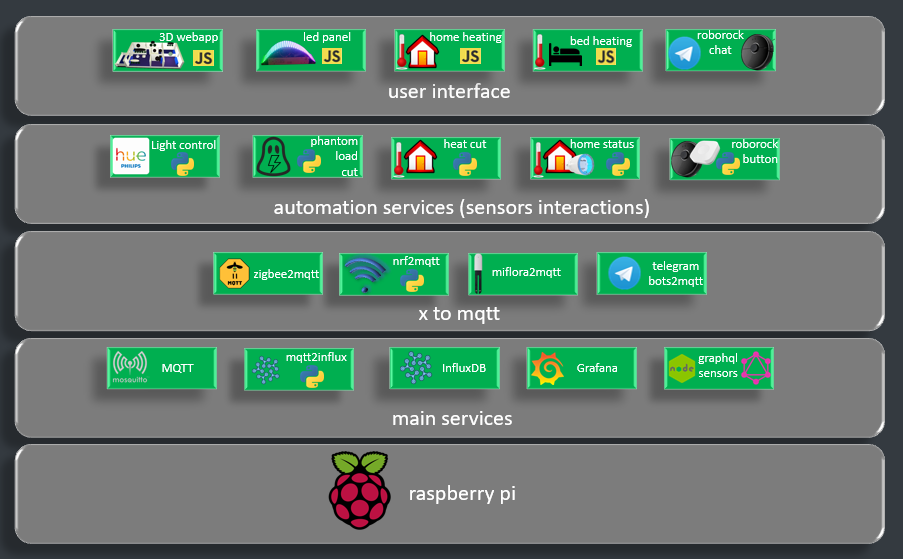Click the Python logo in home status
The width and height of the screenshot is (903, 559).
coord(620,165)
